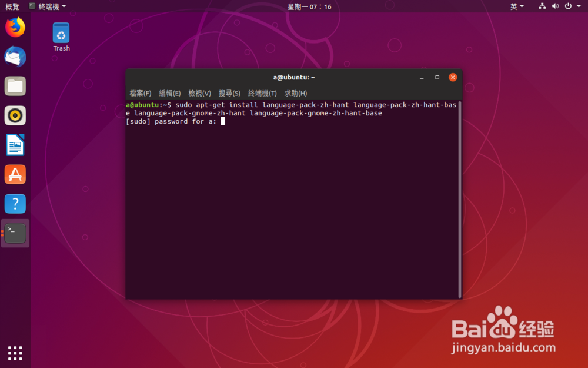Open Firefox from the dock

(x=15, y=28)
